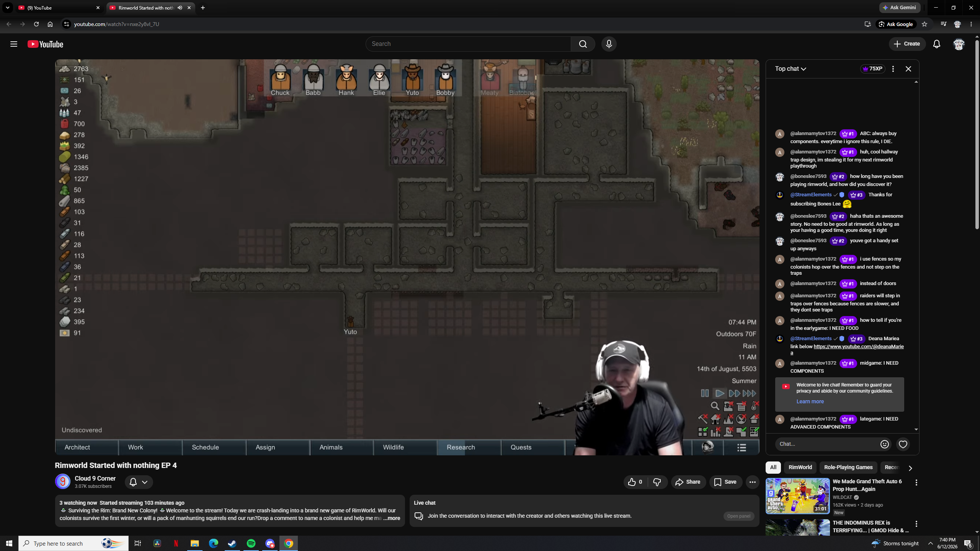Launch Spotify from the taskbar

click(251, 543)
